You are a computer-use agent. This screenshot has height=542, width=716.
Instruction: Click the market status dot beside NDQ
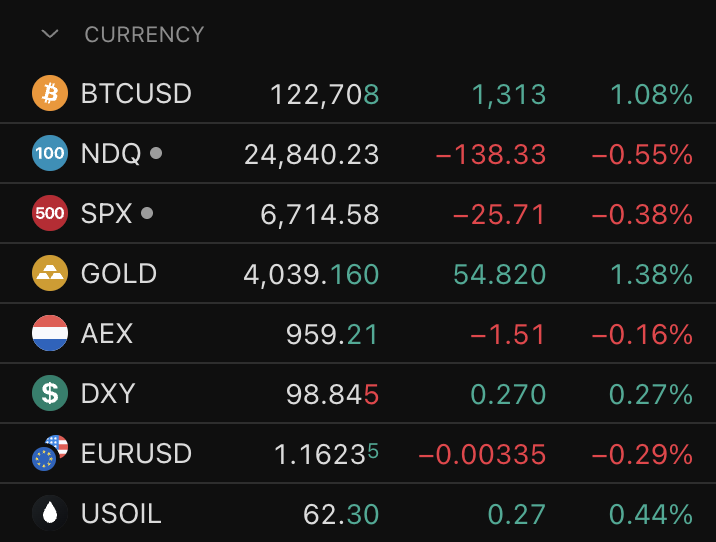[x=155, y=153]
